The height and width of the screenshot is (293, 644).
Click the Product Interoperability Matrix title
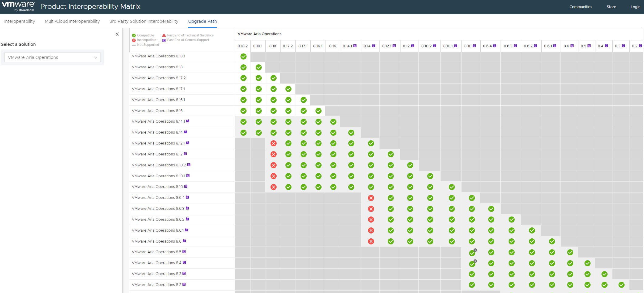90,6
